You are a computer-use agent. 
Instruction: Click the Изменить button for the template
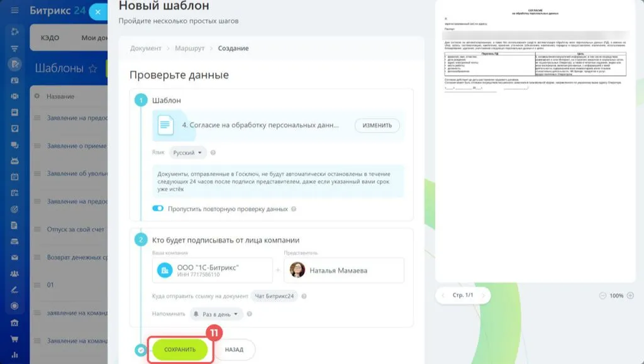click(377, 125)
